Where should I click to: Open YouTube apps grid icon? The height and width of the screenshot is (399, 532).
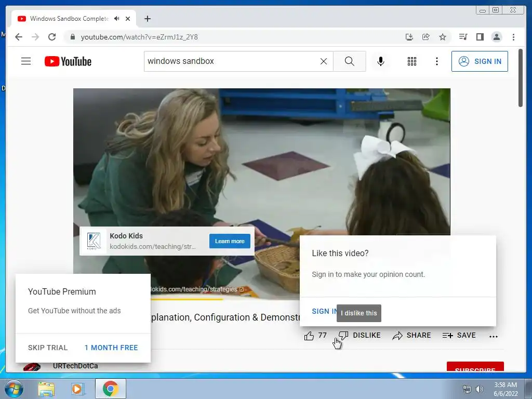coord(412,61)
